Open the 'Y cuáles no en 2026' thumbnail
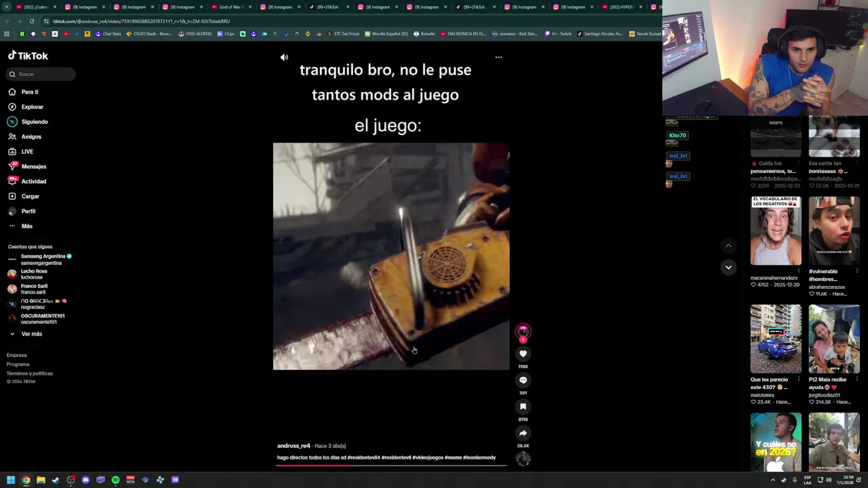 click(776, 442)
